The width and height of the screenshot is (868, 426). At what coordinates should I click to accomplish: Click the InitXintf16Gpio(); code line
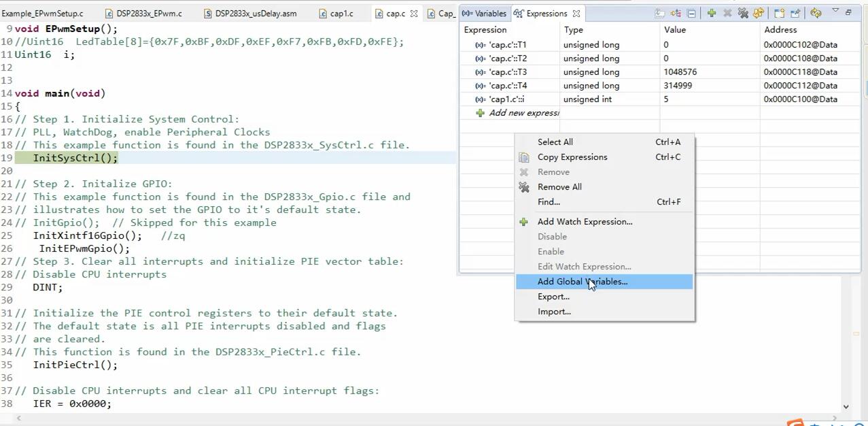pos(88,235)
